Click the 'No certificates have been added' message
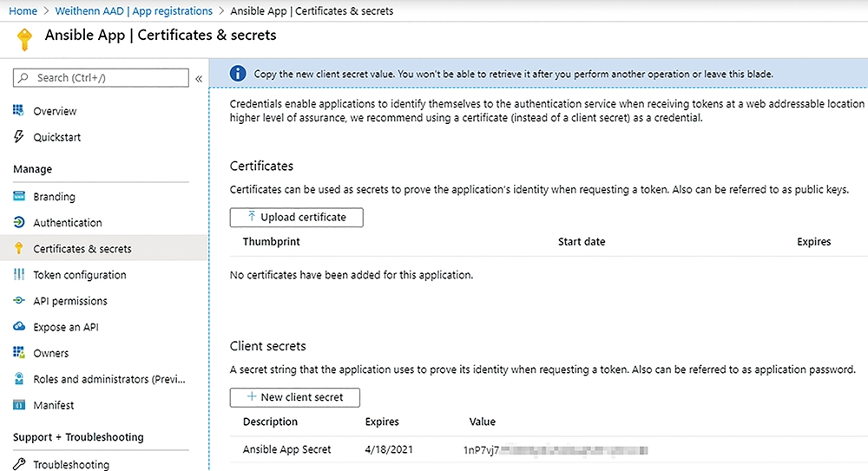 click(352, 274)
